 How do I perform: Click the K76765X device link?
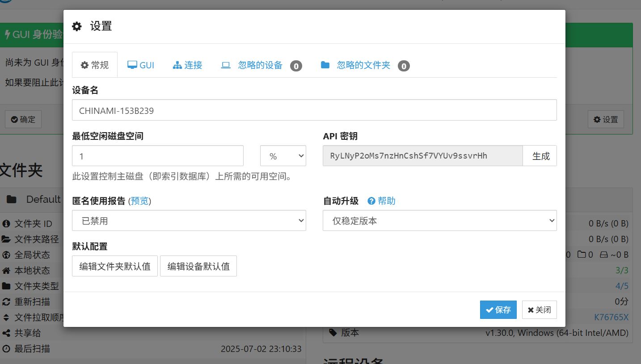tap(611, 317)
